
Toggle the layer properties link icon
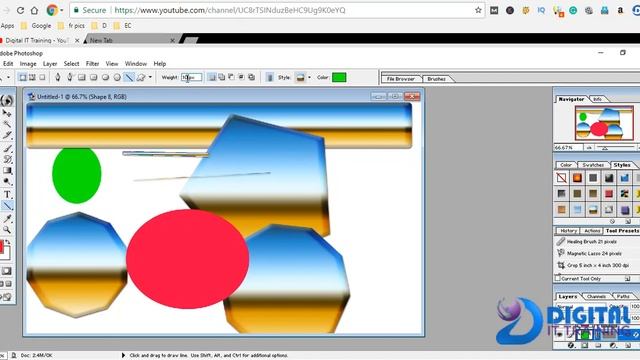(270, 77)
